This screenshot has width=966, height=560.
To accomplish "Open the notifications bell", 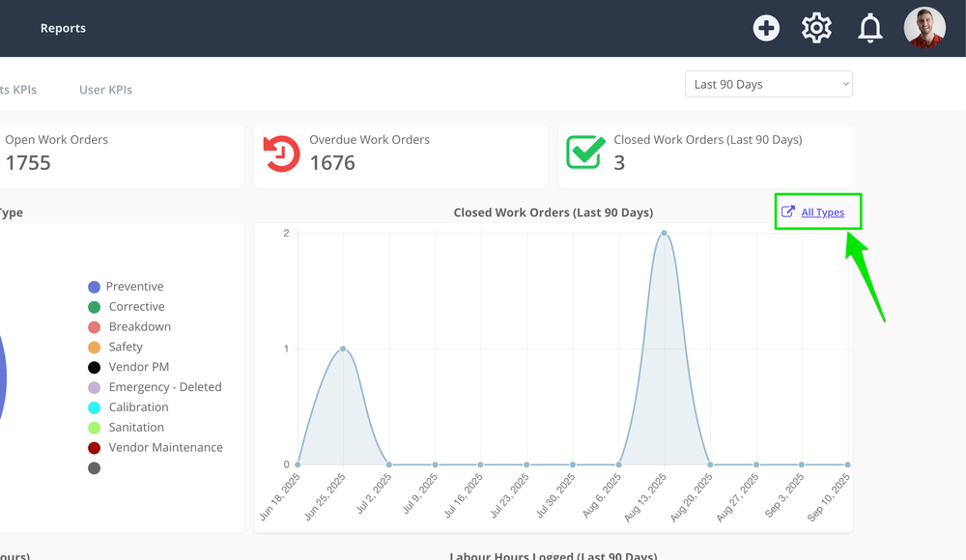I will (870, 28).
